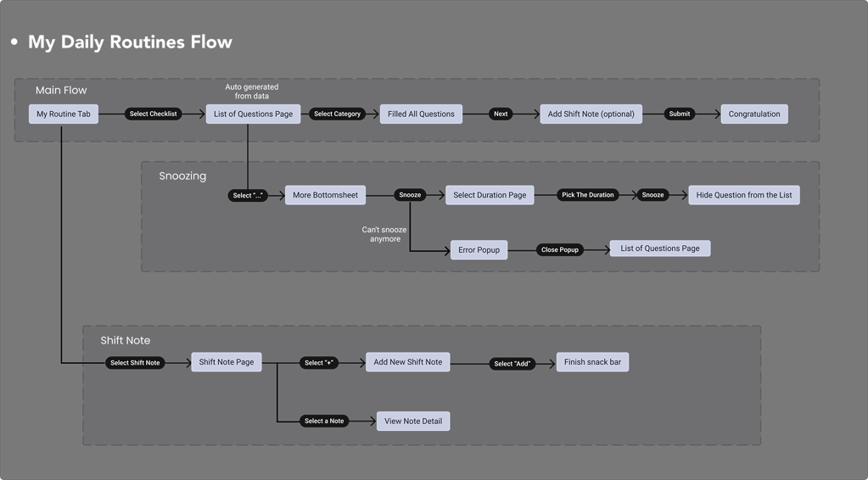Select the Close Popup pill label
Image resolution: width=868 pixels, height=480 pixels.
(560, 250)
